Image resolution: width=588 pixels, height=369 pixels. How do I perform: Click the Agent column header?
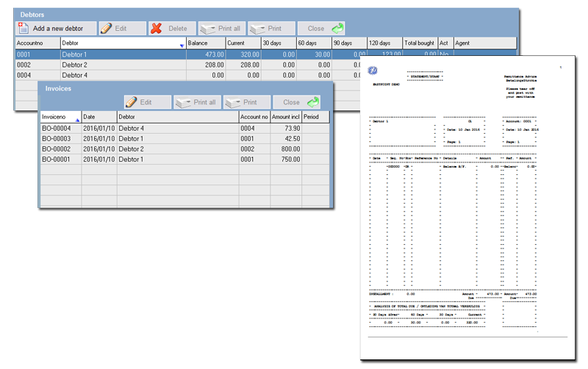(x=485, y=43)
